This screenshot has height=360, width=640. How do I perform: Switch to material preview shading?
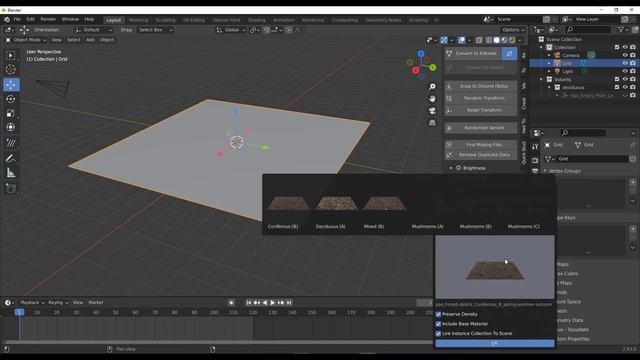[x=504, y=40]
